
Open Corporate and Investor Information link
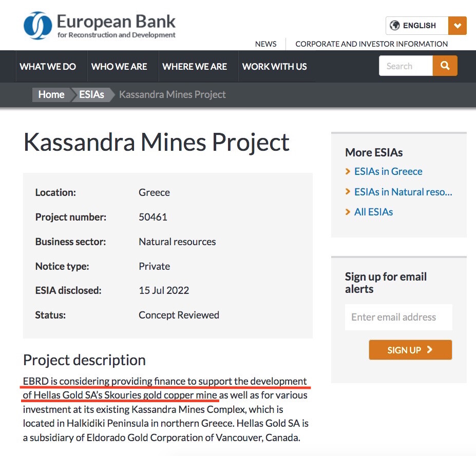(x=372, y=44)
